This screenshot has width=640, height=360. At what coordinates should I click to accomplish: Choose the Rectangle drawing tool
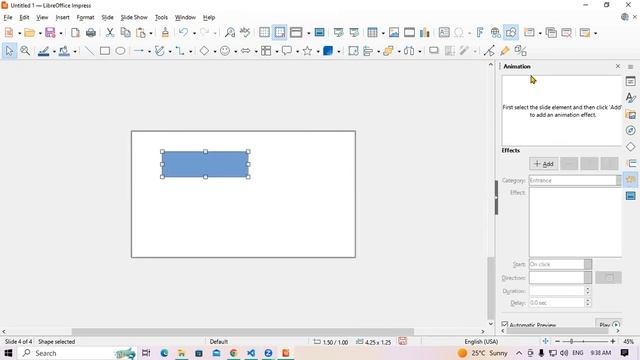(105, 51)
